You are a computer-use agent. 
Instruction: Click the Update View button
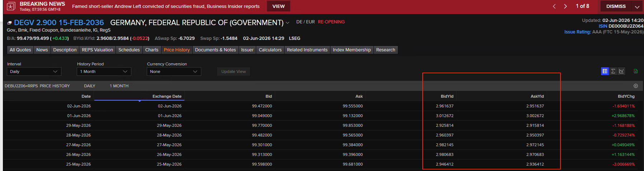coord(234,71)
